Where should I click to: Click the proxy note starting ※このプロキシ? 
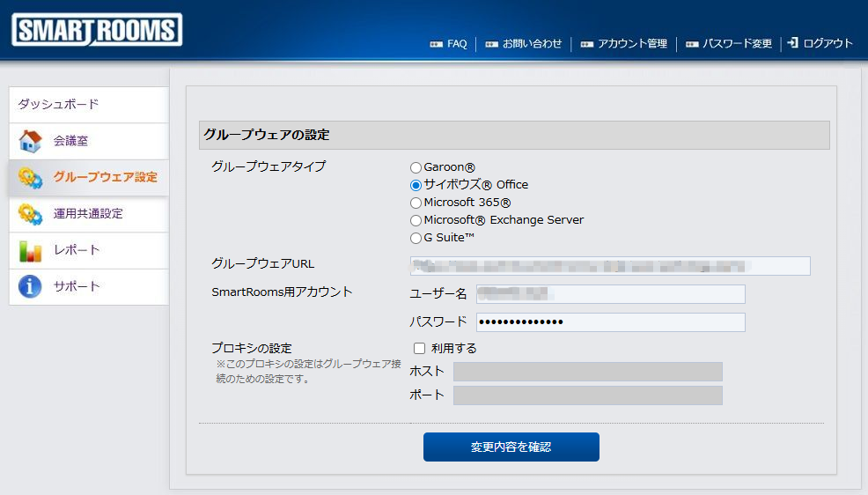[x=308, y=372]
